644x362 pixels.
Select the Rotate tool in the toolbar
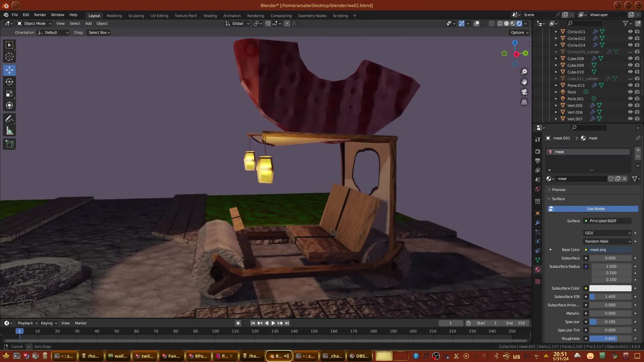(9, 82)
